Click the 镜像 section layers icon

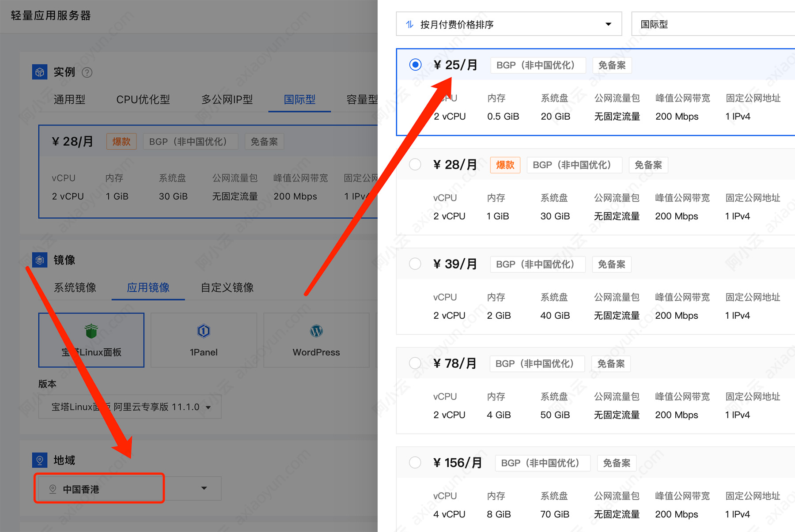coord(40,260)
